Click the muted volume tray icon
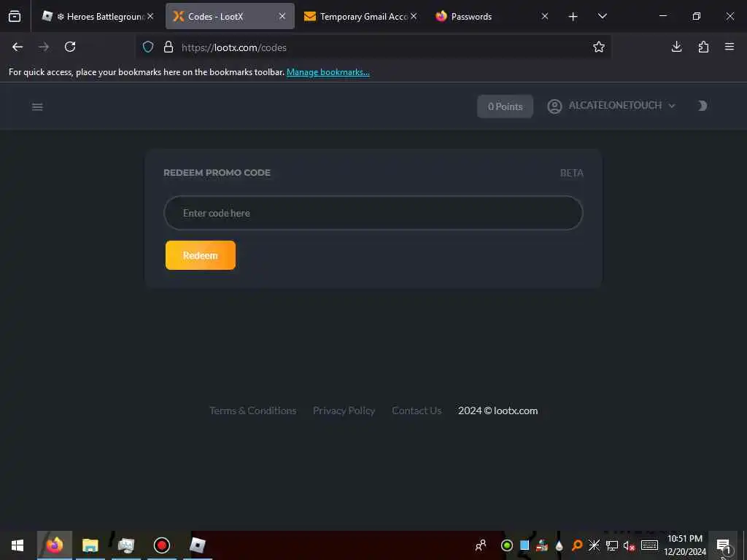747x560 pixels. pos(629,545)
